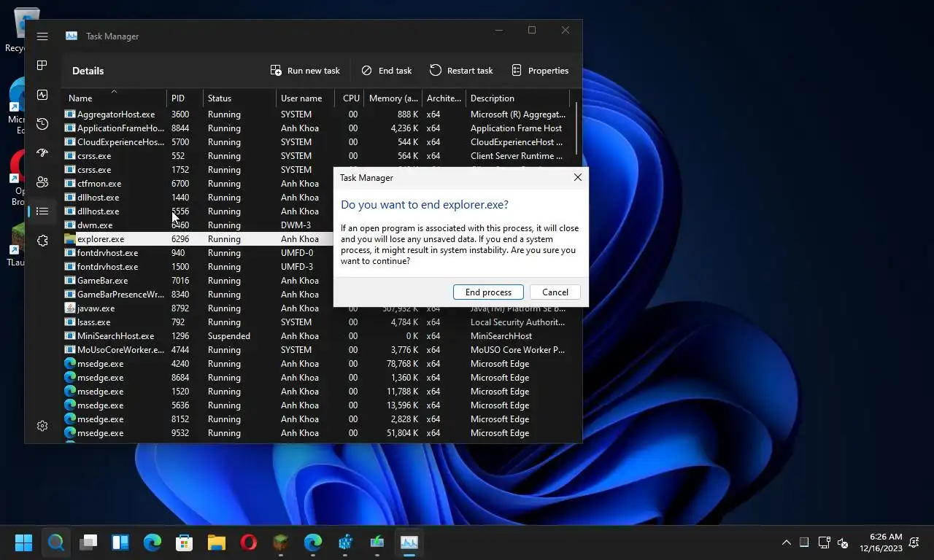Viewport: 934px width, 560px height.
Task: Open the App history page
Action: [42, 124]
